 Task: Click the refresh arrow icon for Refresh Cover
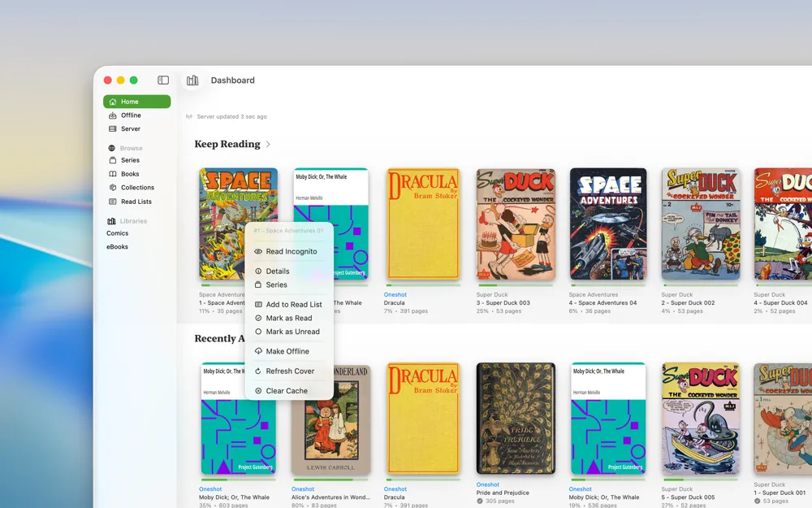click(x=258, y=371)
